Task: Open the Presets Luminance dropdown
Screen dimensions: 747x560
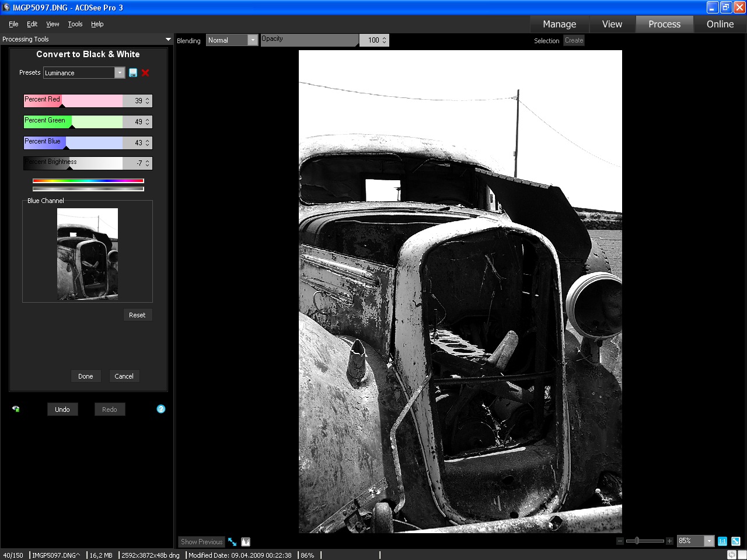Action: click(120, 73)
